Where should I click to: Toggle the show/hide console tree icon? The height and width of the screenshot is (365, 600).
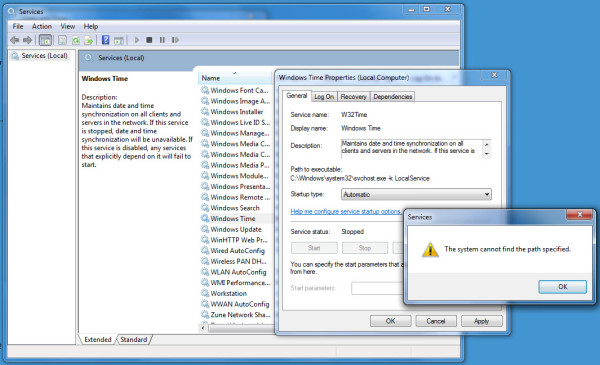45,40
